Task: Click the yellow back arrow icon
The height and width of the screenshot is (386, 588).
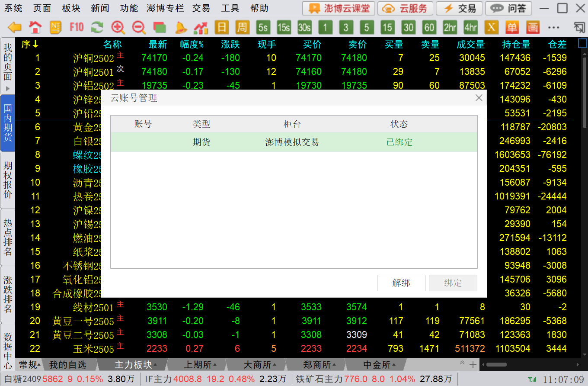Action: point(15,28)
